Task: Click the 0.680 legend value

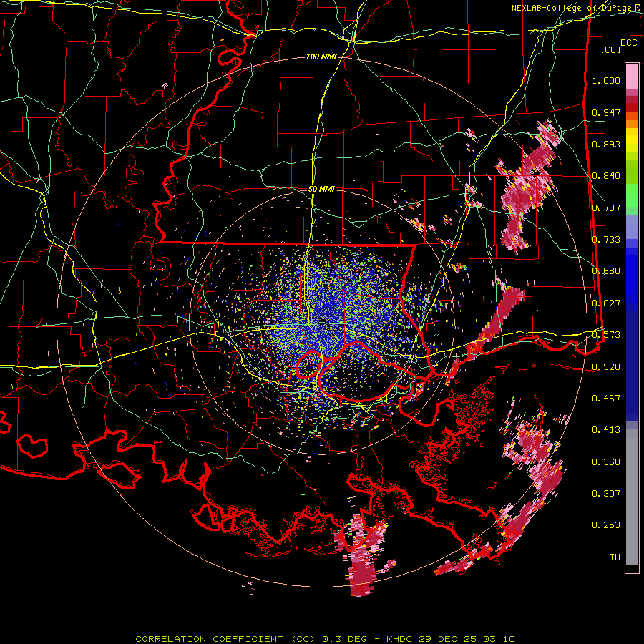Action: [606, 271]
